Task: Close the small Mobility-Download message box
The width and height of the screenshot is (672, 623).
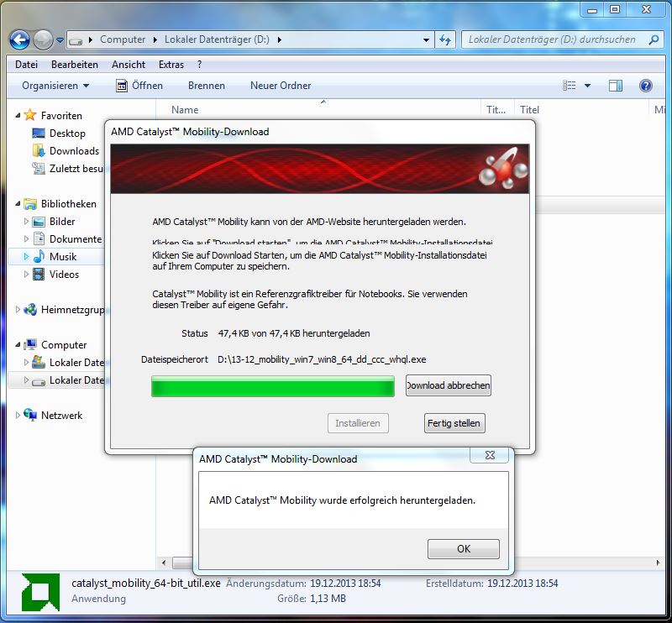Action: pos(490,455)
